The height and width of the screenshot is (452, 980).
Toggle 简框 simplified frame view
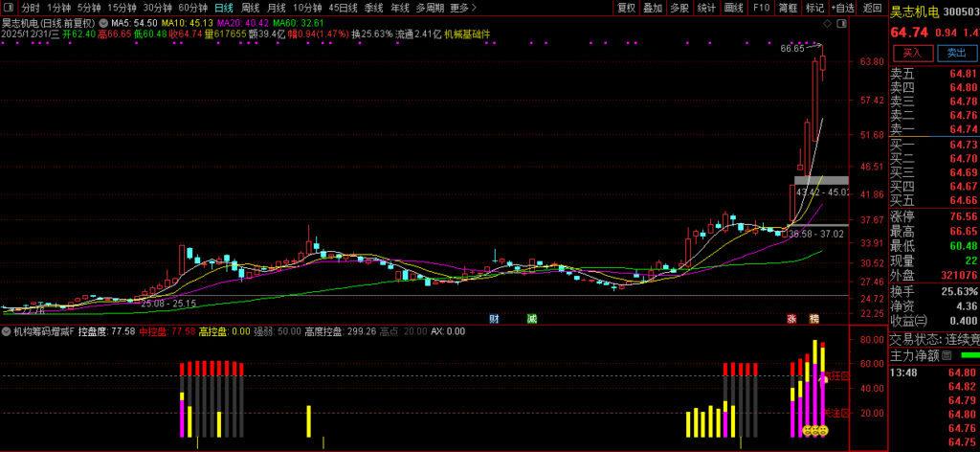click(x=788, y=8)
